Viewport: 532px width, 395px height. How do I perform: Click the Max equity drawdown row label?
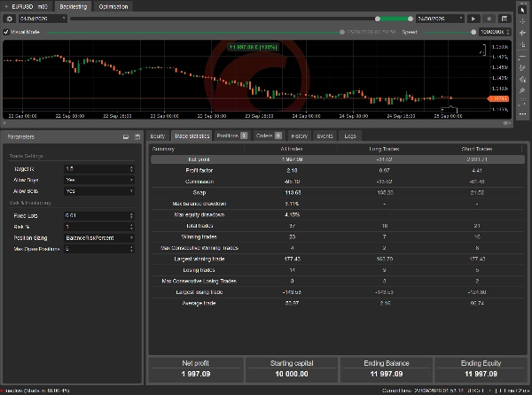pos(199,215)
